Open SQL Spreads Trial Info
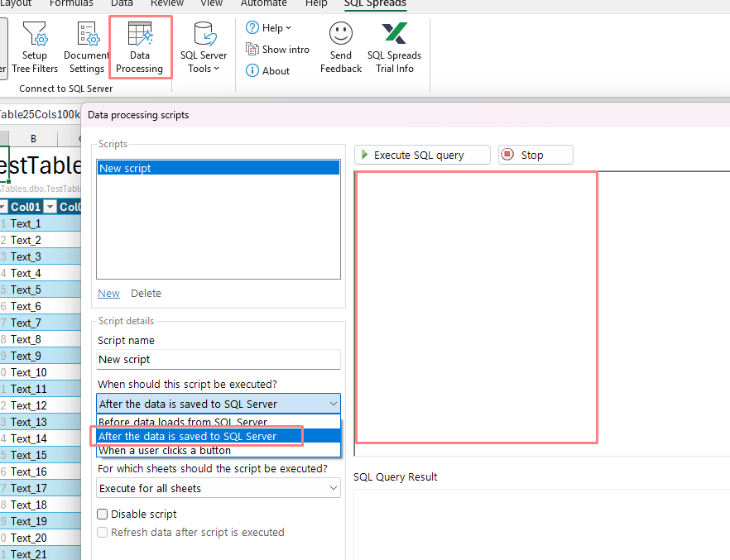Image resolution: width=730 pixels, height=560 pixels. (x=394, y=47)
